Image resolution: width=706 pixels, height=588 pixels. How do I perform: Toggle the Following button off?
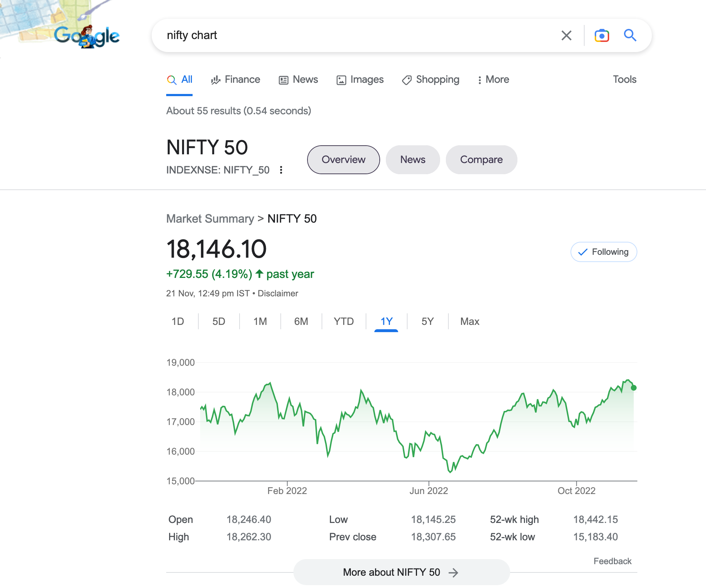[604, 252]
